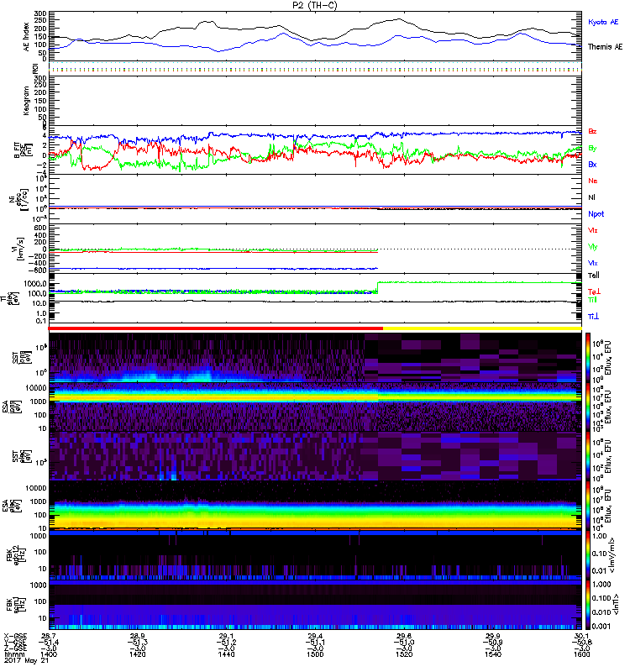
Task: Click the SST electrons panel color bar
Action: point(588,456)
